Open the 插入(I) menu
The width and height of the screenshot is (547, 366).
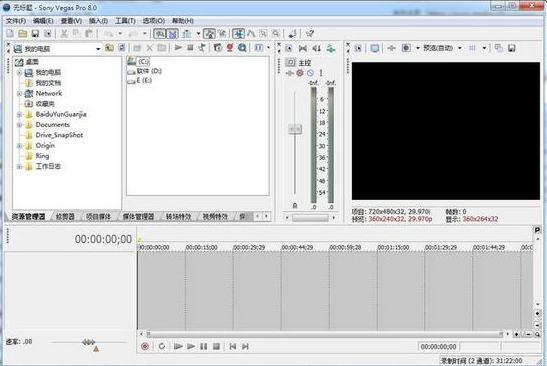pyautogui.click(x=98, y=21)
